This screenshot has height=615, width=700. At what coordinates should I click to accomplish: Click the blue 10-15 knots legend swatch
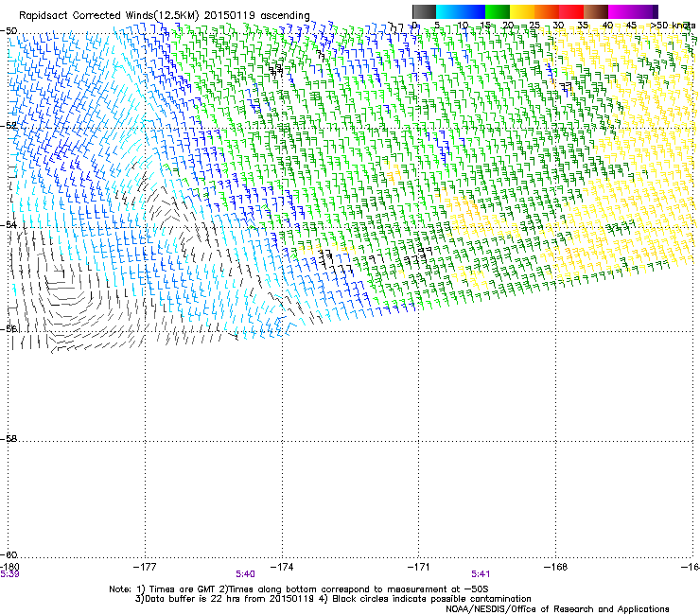[473, 11]
